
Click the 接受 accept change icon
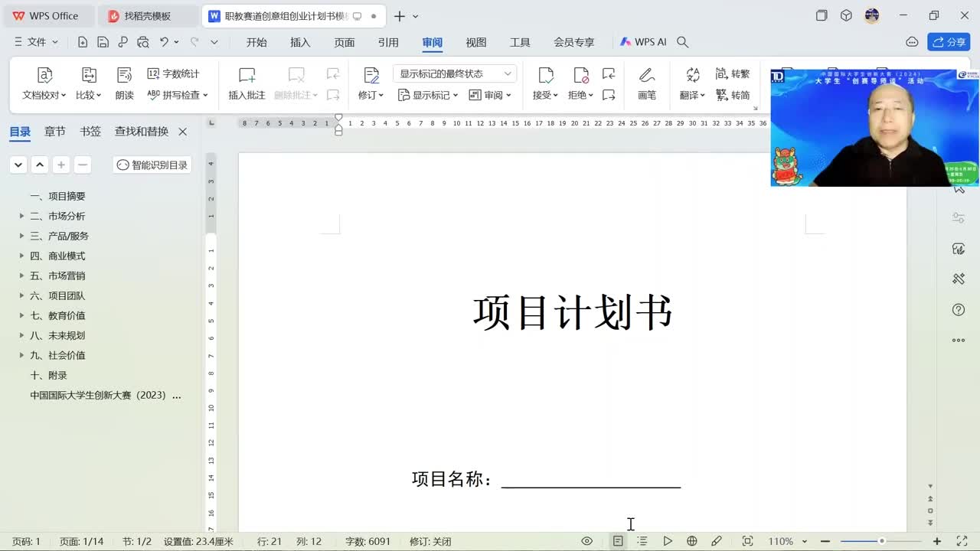point(546,75)
